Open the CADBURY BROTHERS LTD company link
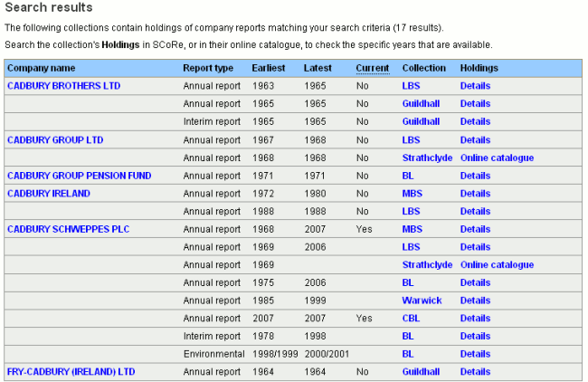 tap(63, 86)
